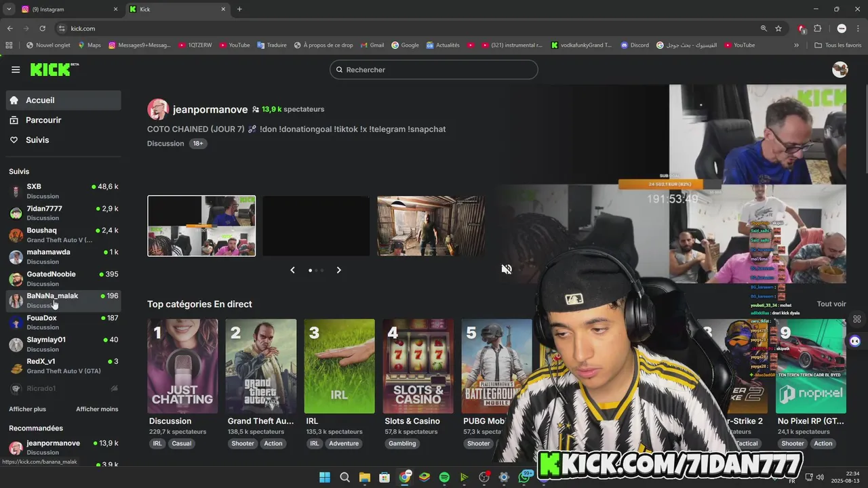Open a new browser tab
This screenshot has width=868, height=488.
coord(239,9)
